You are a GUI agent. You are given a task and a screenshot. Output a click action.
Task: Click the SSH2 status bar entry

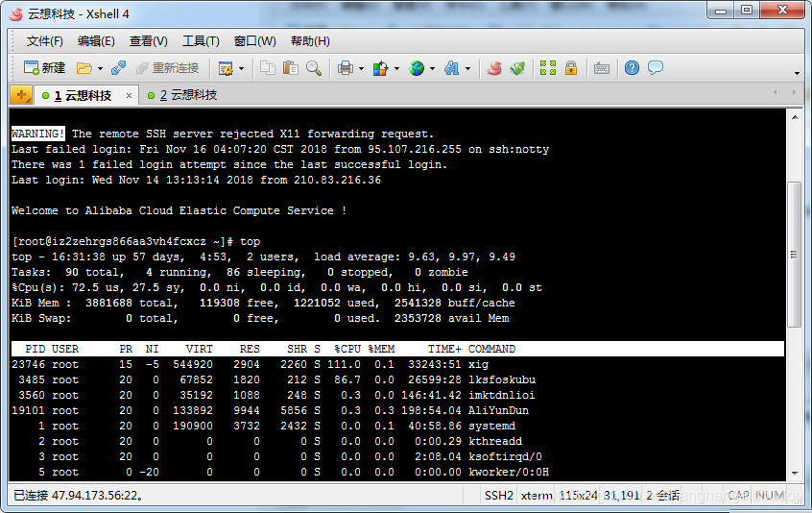click(499, 496)
